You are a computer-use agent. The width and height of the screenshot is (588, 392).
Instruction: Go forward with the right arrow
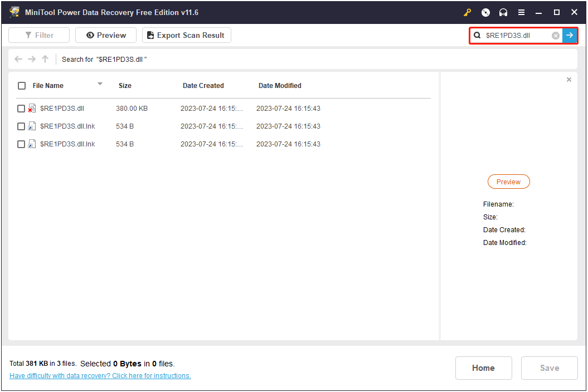[x=32, y=59]
